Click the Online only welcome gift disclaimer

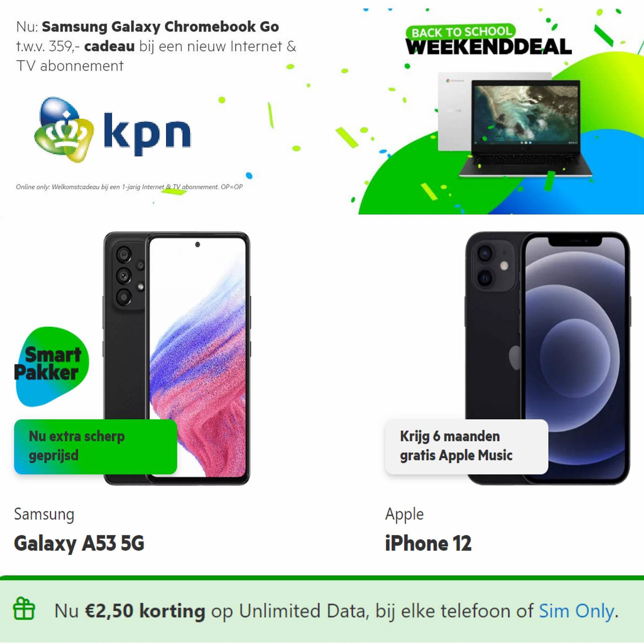pyautogui.click(x=129, y=187)
